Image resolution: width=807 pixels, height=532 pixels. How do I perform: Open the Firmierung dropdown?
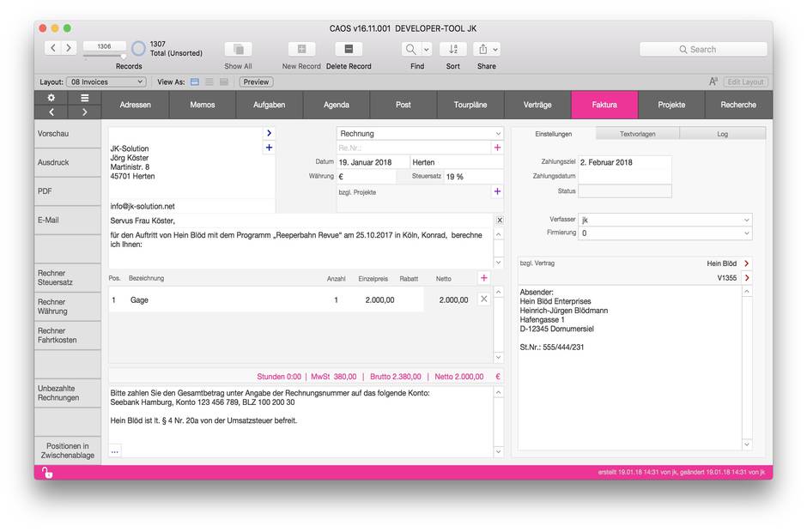click(665, 233)
